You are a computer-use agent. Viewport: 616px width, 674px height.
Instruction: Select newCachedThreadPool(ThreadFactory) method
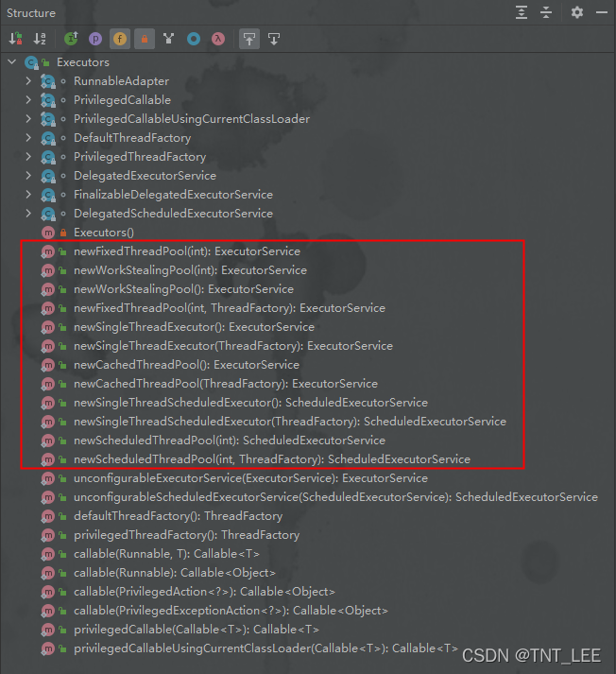click(226, 384)
